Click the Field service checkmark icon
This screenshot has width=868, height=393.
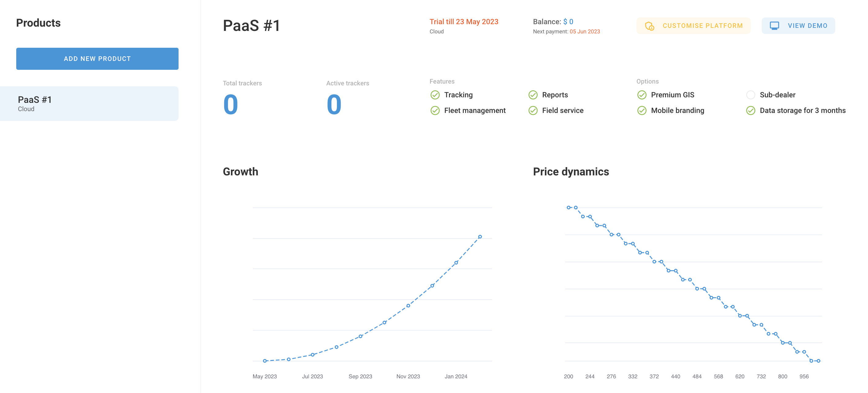coord(532,110)
